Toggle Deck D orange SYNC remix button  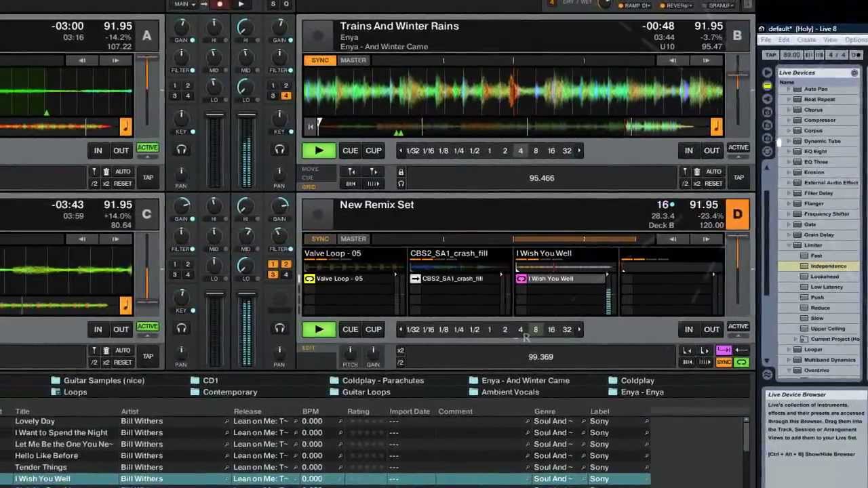[x=724, y=363]
